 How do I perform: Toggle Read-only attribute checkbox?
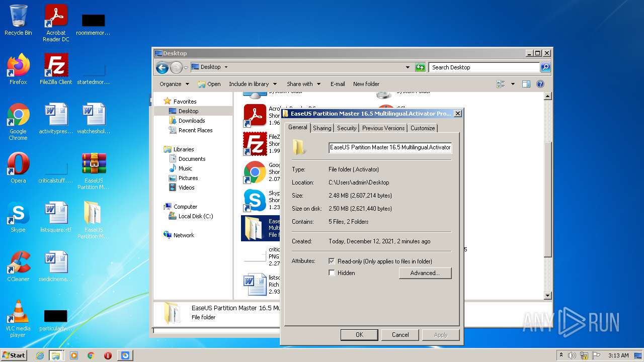pyautogui.click(x=332, y=261)
